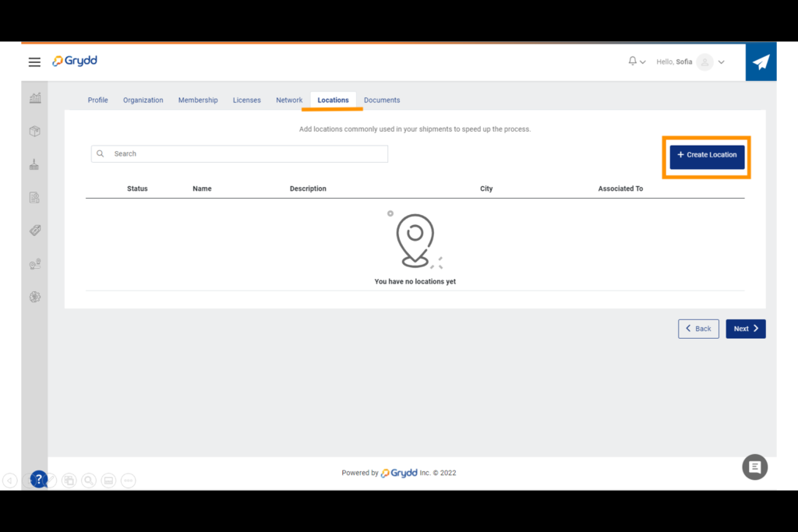Click the magnifier icon in the Search field
Viewport: 798px width, 532px height.
101,153
